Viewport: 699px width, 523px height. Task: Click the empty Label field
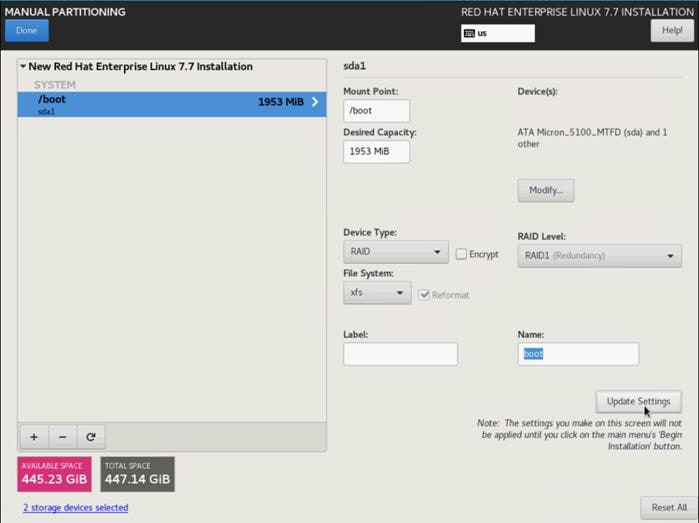click(400, 354)
